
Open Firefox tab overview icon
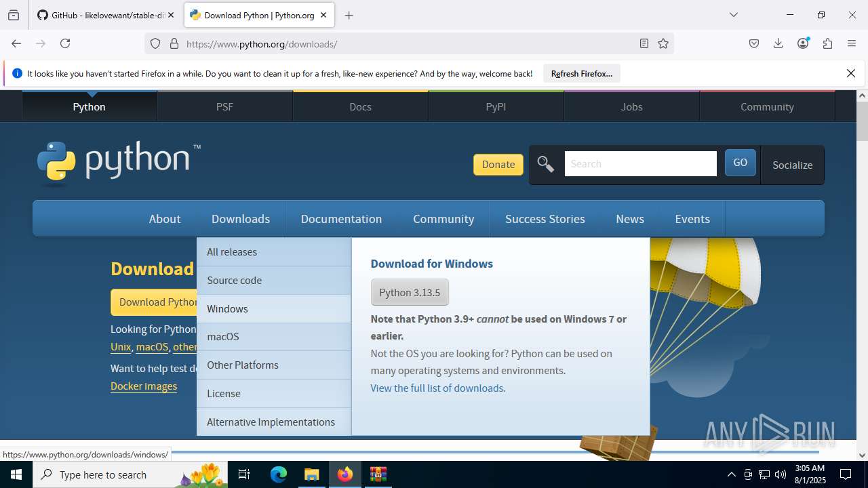click(14, 15)
